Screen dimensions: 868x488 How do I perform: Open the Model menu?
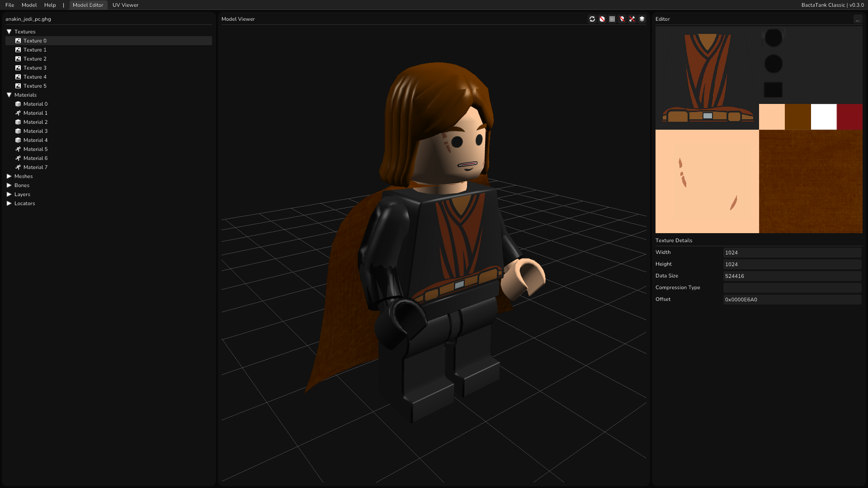click(29, 5)
